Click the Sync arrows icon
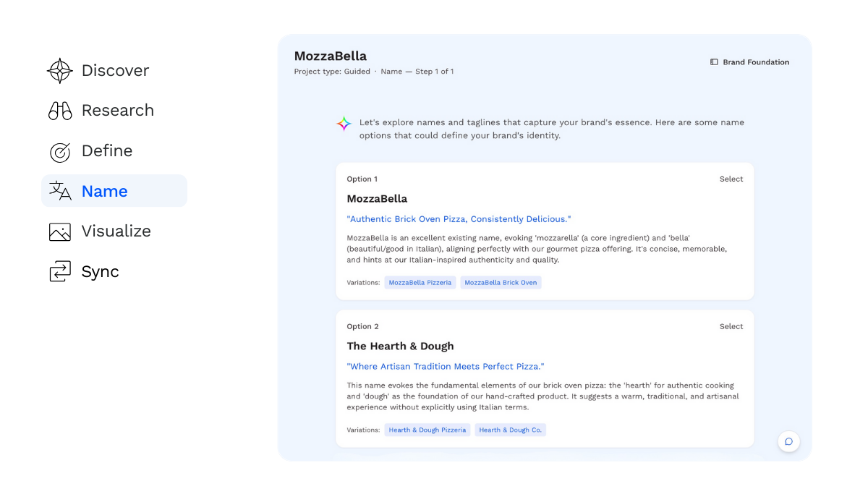 tap(60, 272)
